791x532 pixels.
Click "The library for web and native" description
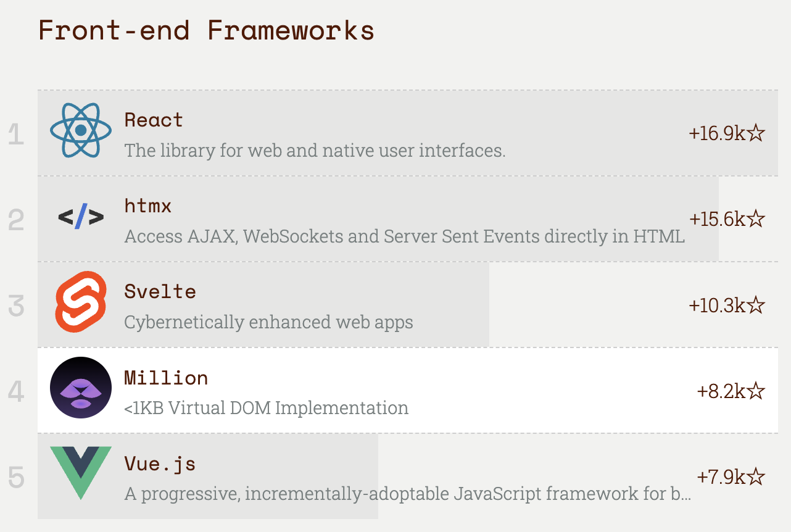point(315,151)
